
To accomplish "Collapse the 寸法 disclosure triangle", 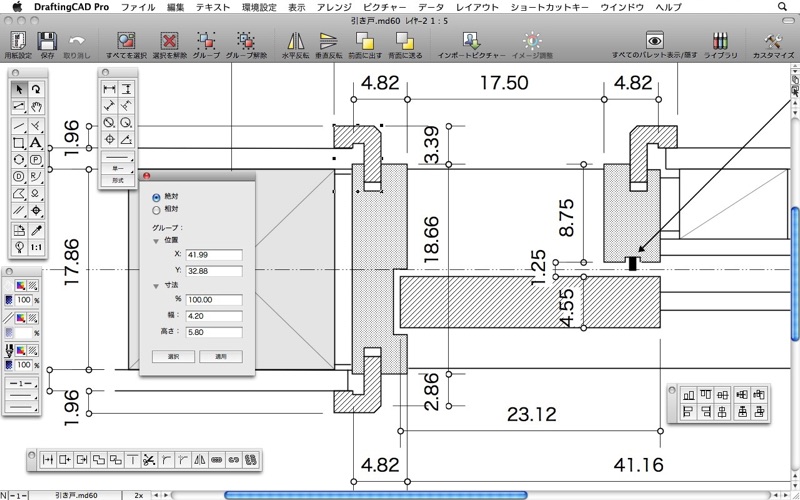I will [x=155, y=286].
